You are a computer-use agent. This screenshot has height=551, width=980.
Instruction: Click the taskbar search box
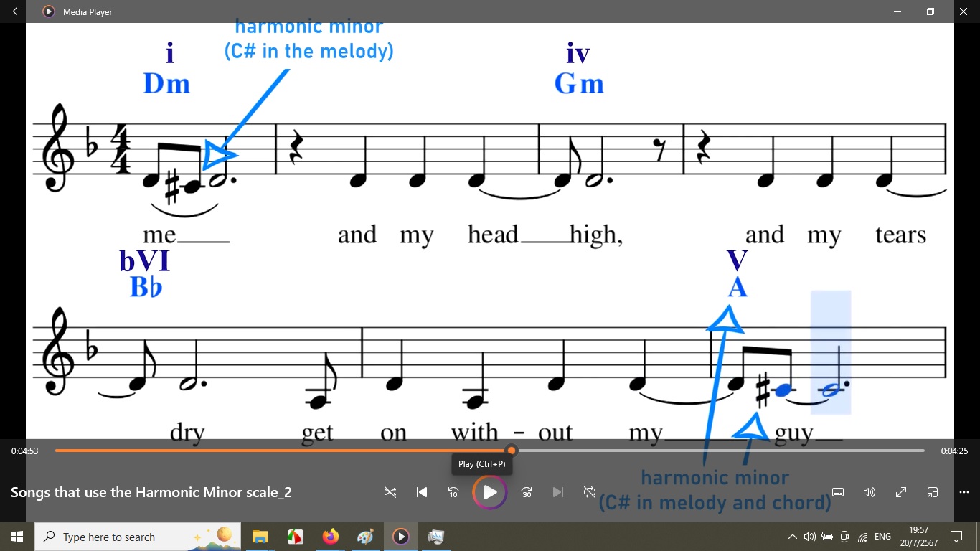coord(138,537)
